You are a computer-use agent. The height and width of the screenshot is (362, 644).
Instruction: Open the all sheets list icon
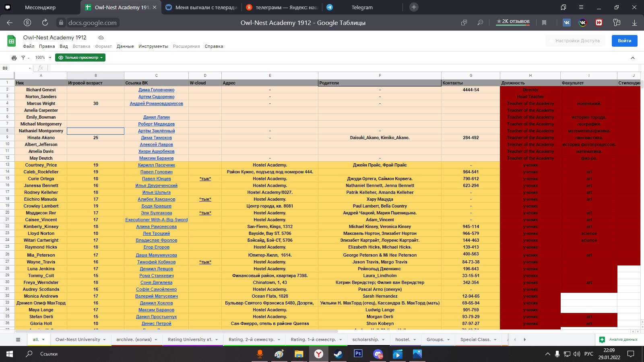coord(18,339)
